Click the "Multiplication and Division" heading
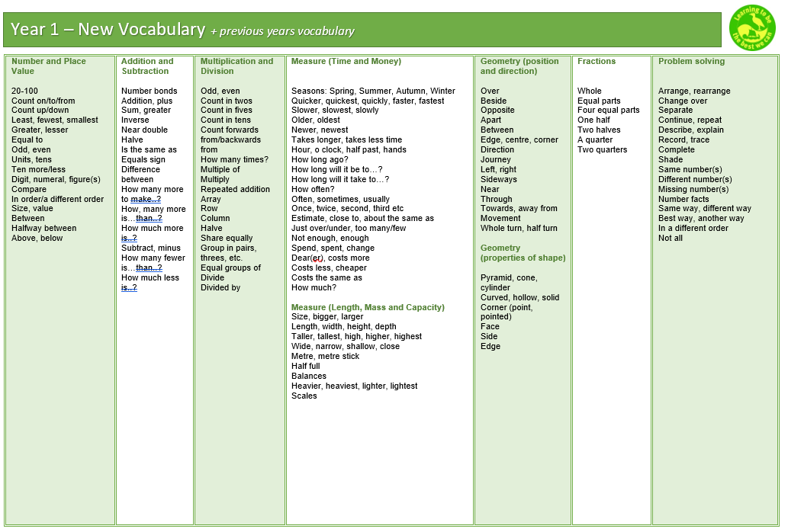The image size is (788, 532). click(x=236, y=66)
